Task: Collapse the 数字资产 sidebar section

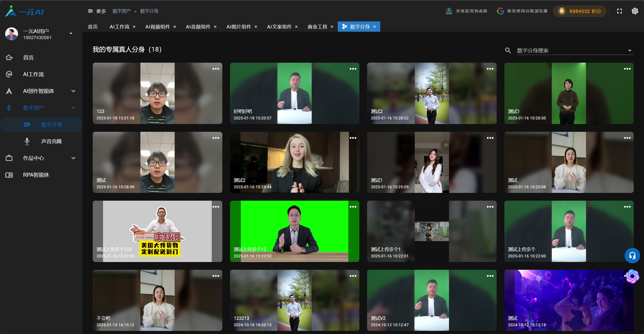Action: [x=73, y=108]
